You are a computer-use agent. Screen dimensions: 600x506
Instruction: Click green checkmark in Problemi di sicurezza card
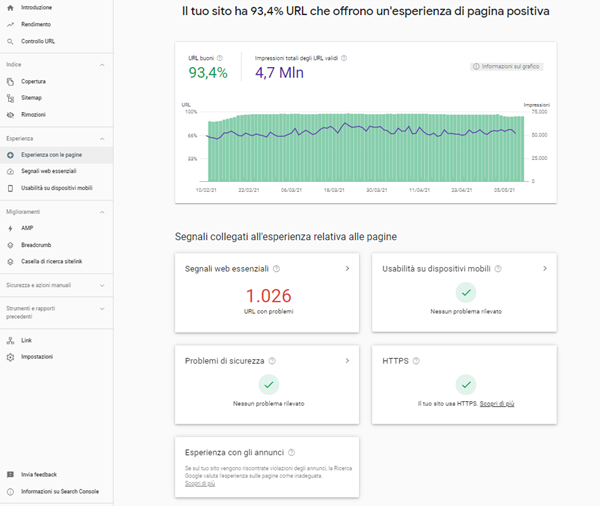click(269, 385)
